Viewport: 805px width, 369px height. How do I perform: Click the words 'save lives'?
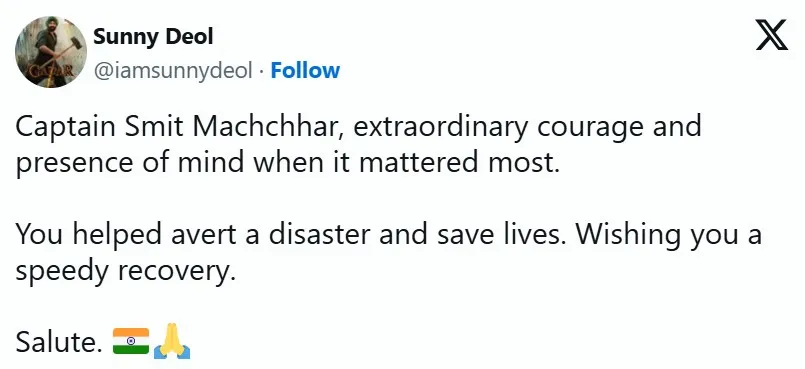501,234
